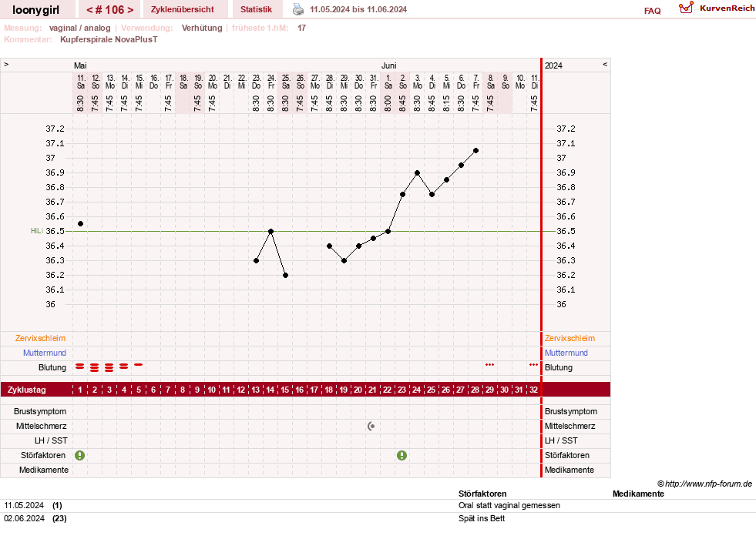Click the right Zervixschleim row label
Screen dimensions: 756x539
(570, 338)
